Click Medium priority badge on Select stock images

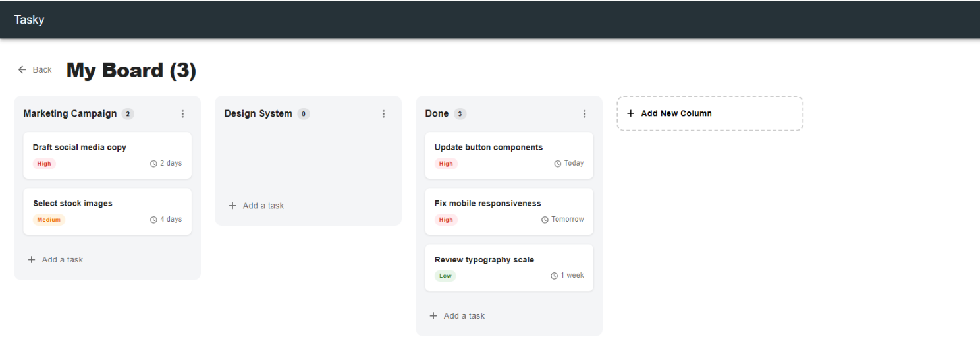(x=49, y=220)
